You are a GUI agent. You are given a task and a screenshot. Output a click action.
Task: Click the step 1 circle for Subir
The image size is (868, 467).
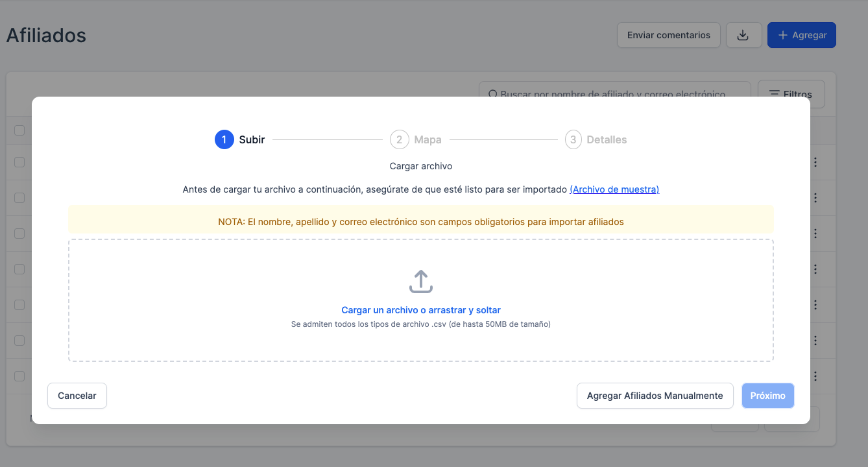click(224, 139)
